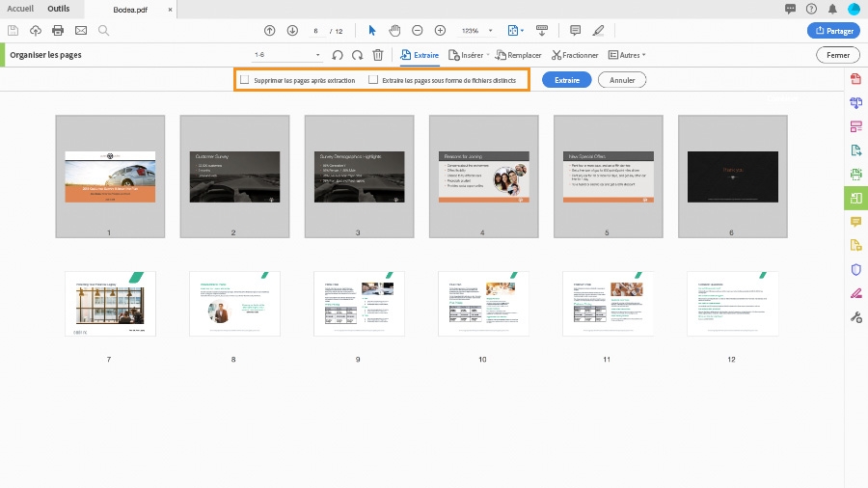This screenshot has height=488, width=868.
Task: Select the Bodea.pdf document tab
Action: click(x=130, y=10)
